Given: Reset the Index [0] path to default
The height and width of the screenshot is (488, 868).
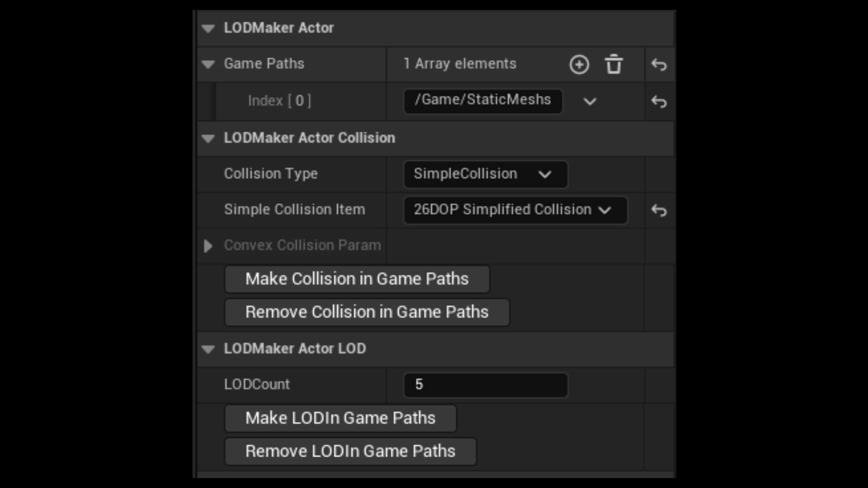Looking at the screenshot, I should [x=659, y=102].
